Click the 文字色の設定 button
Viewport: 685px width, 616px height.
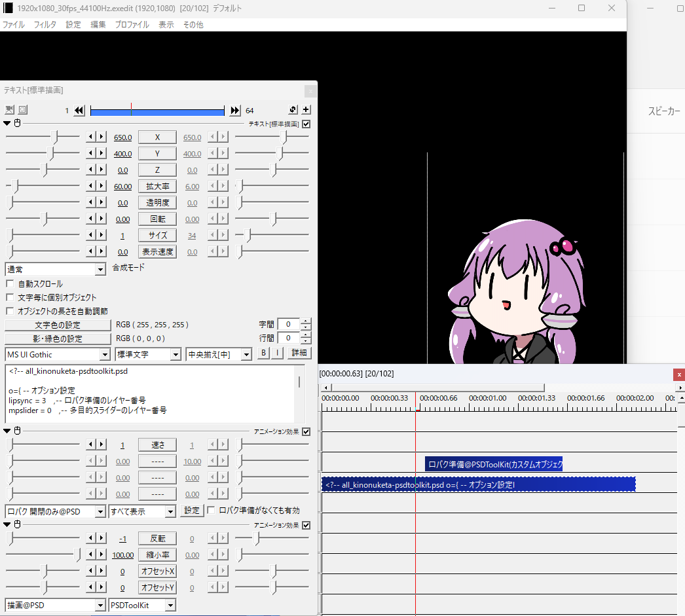[58, 325]
